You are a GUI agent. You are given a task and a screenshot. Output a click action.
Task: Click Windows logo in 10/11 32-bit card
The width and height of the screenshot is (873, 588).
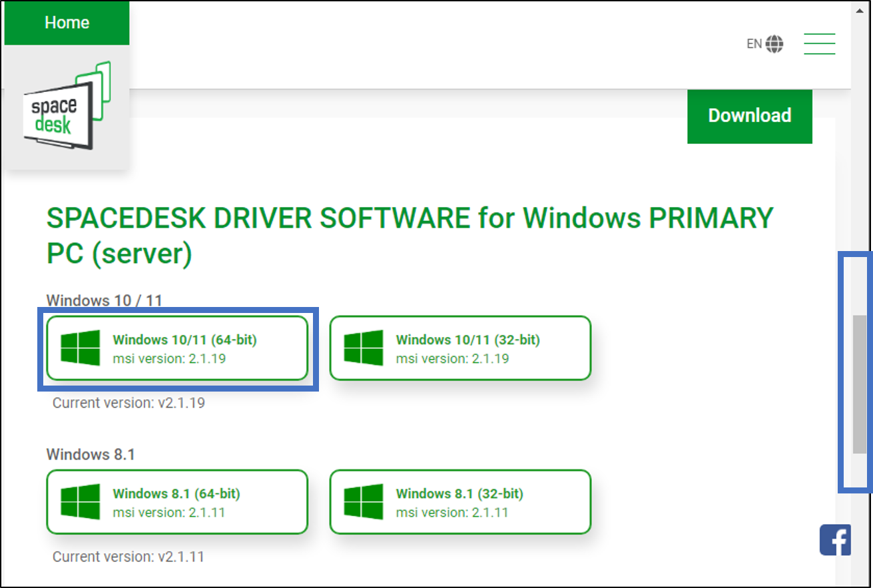pos(364,348)
